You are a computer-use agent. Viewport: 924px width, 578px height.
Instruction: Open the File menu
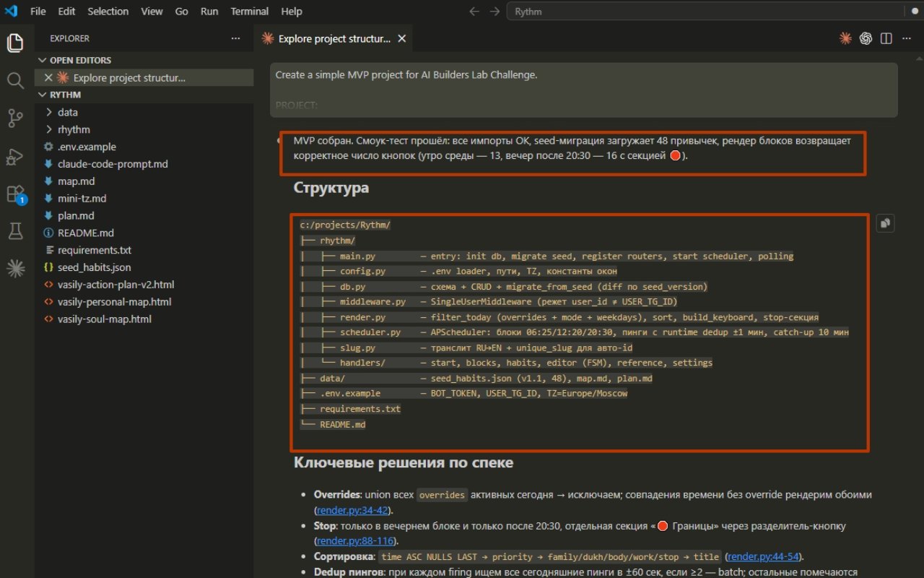click(38, 12)
